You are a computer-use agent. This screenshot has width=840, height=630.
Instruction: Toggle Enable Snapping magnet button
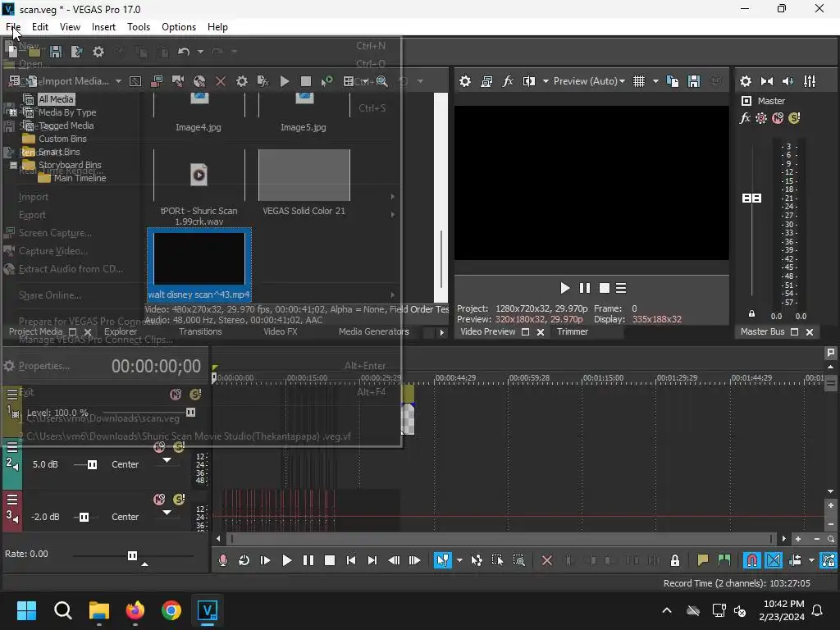click(752, 560)
